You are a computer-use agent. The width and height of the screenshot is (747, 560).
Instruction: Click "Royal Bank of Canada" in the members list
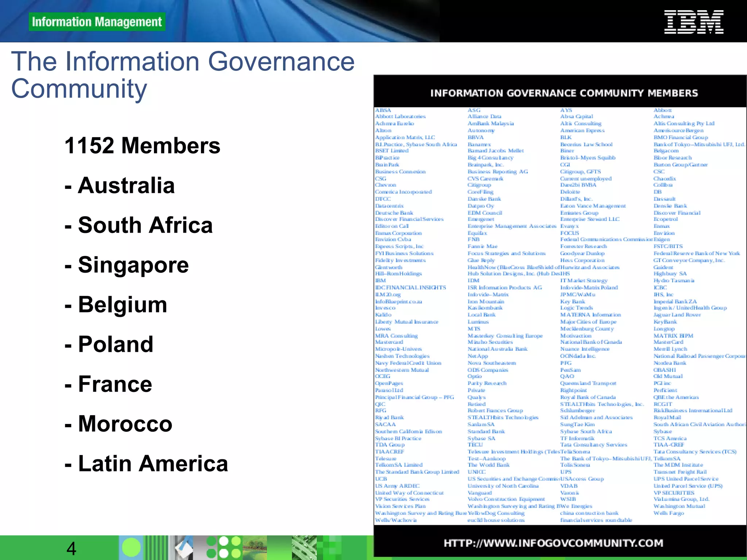click(588, 397)
